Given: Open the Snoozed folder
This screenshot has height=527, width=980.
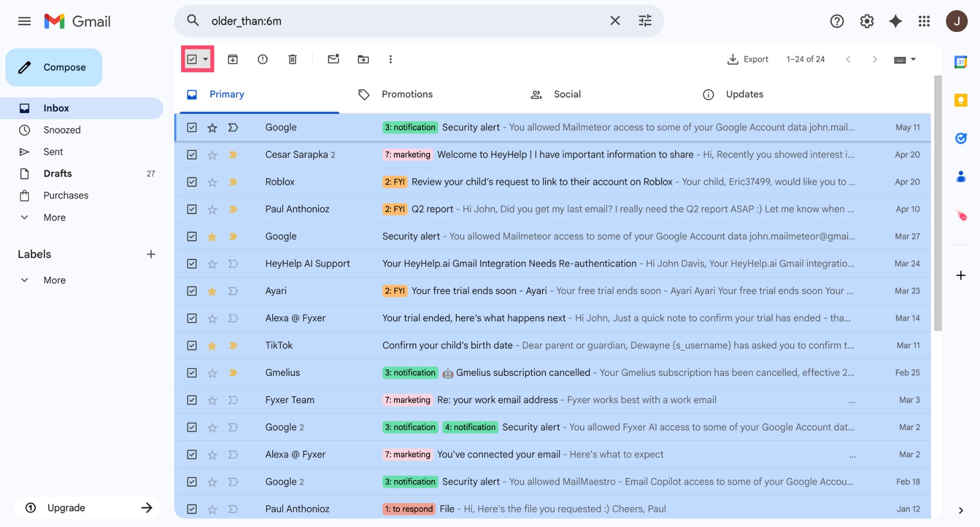Looking at the screenshot, I should pos(82,130).
